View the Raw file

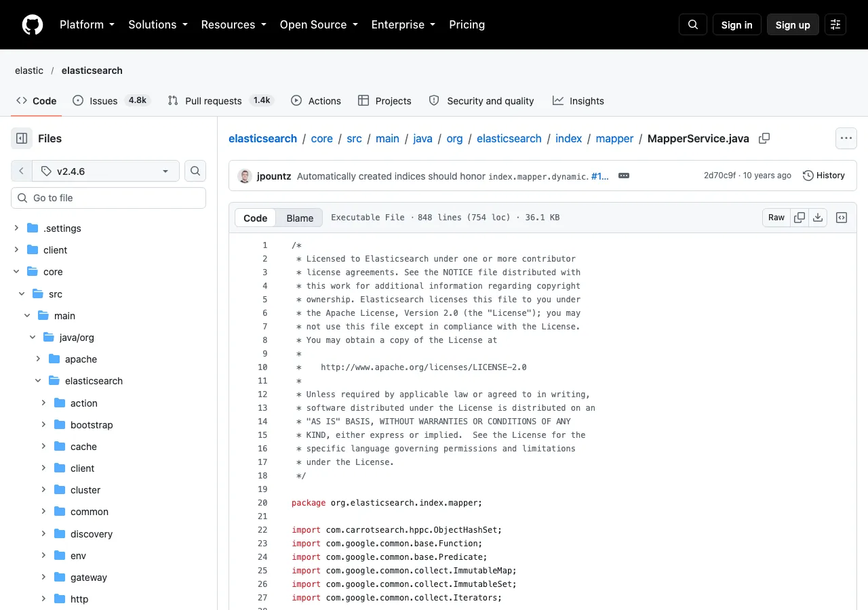tap(776, 218)
